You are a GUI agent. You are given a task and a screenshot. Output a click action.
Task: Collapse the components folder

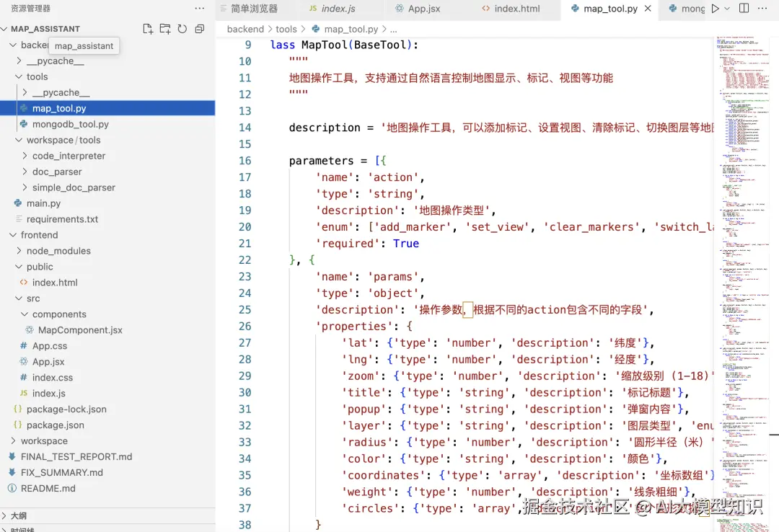(x=25, y=314)
